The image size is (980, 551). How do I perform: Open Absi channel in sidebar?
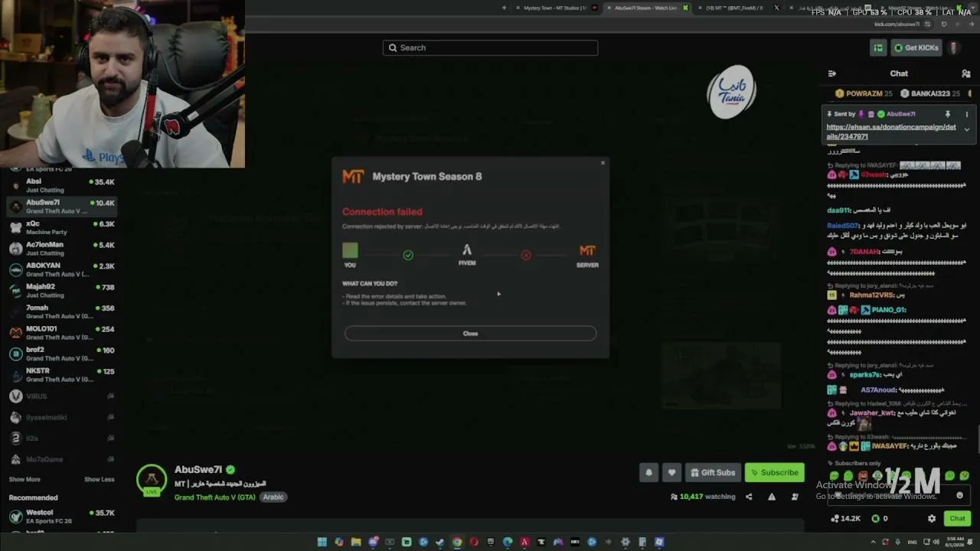(61, 185)
